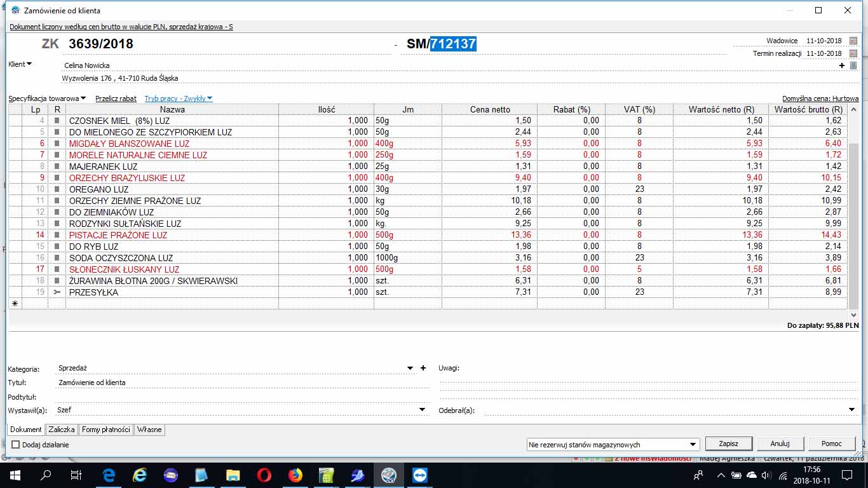Open Specyfikacja towarowa dropdown

pyautogui.click(x=47, y=98)
